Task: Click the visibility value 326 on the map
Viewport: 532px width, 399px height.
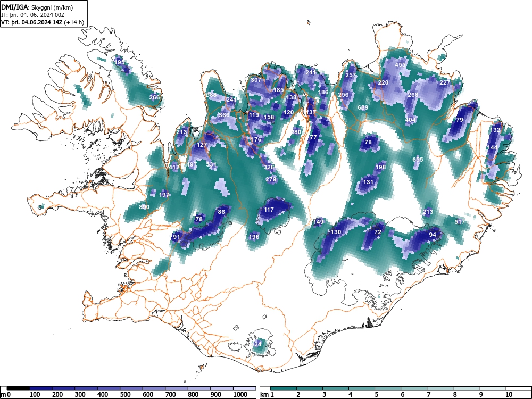Action: pos(269,167)
